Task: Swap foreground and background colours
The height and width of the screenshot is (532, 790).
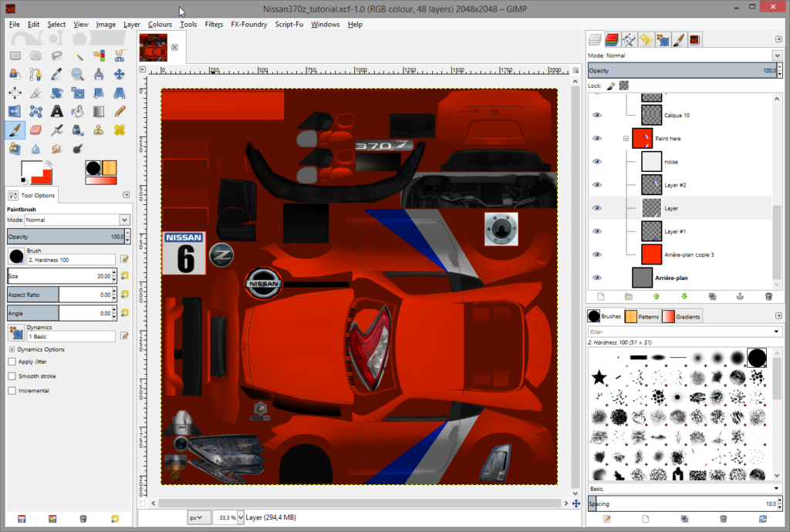Action: coord(49,163)
